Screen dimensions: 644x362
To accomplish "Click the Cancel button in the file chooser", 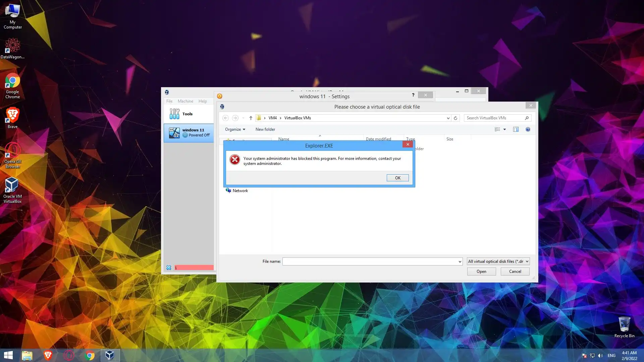I will click(x=515, y=271).
